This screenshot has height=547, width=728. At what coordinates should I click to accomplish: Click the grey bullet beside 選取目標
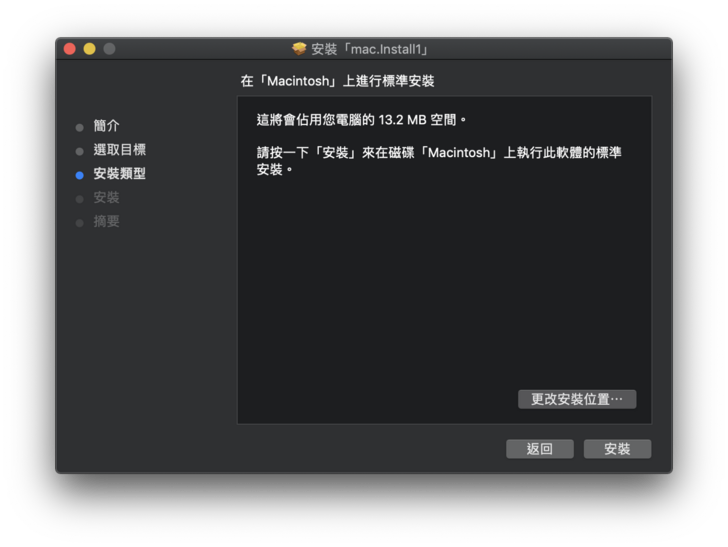point(79,151)
